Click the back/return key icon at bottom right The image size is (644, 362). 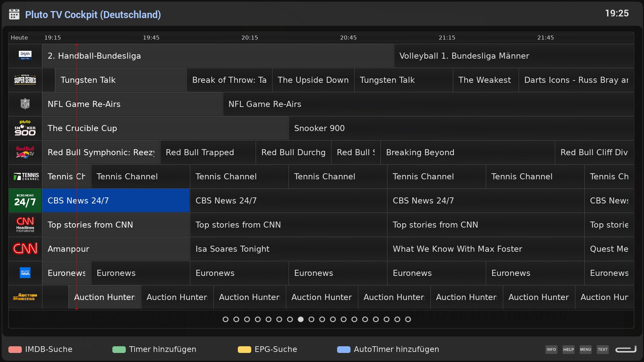coord(626,349)
